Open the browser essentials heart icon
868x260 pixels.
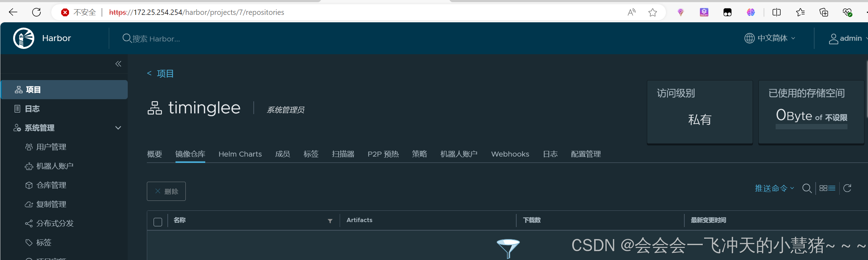[847, 12]
